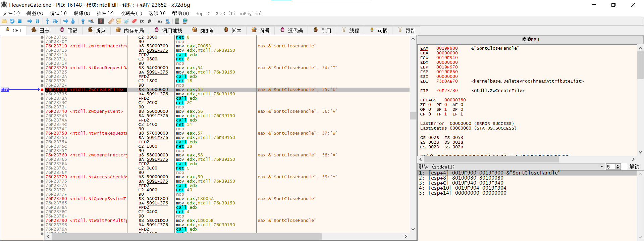The width and height of the screenshot is (644, 241).
Task: Show the labels view icon
Action: coord(126,21)
